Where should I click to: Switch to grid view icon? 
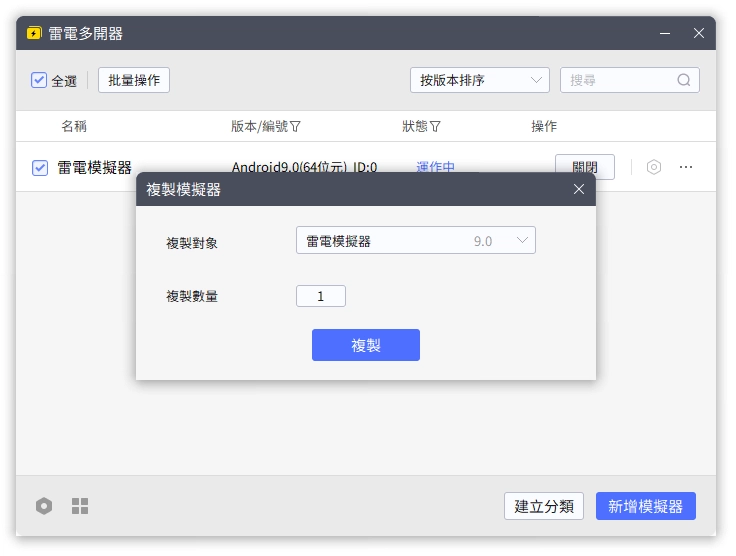coord(80,506)
